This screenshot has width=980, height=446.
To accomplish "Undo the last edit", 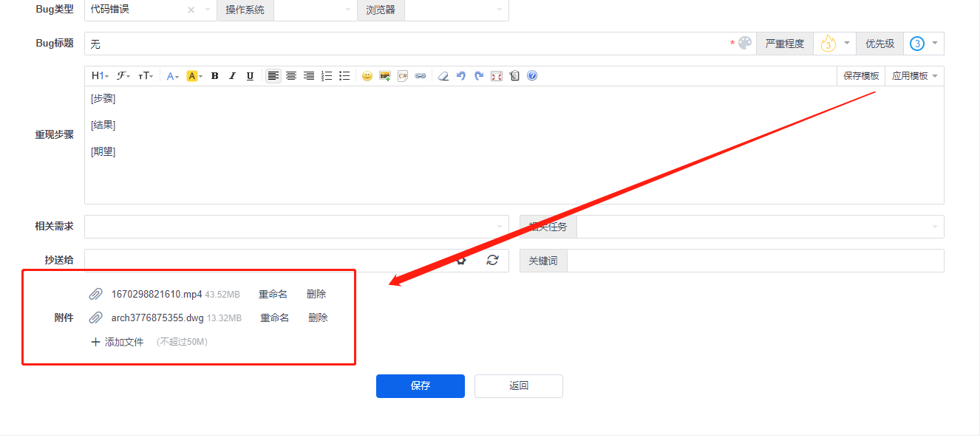I will 461,76.
